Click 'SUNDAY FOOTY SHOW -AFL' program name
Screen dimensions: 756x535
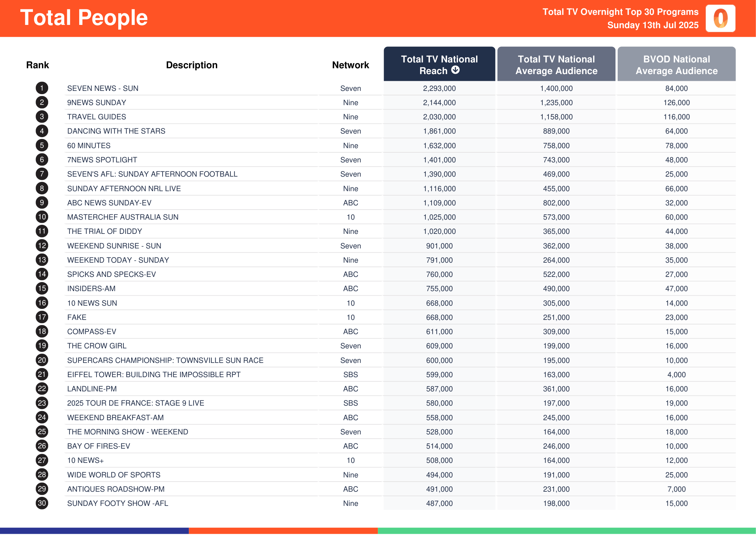point(118,503)
